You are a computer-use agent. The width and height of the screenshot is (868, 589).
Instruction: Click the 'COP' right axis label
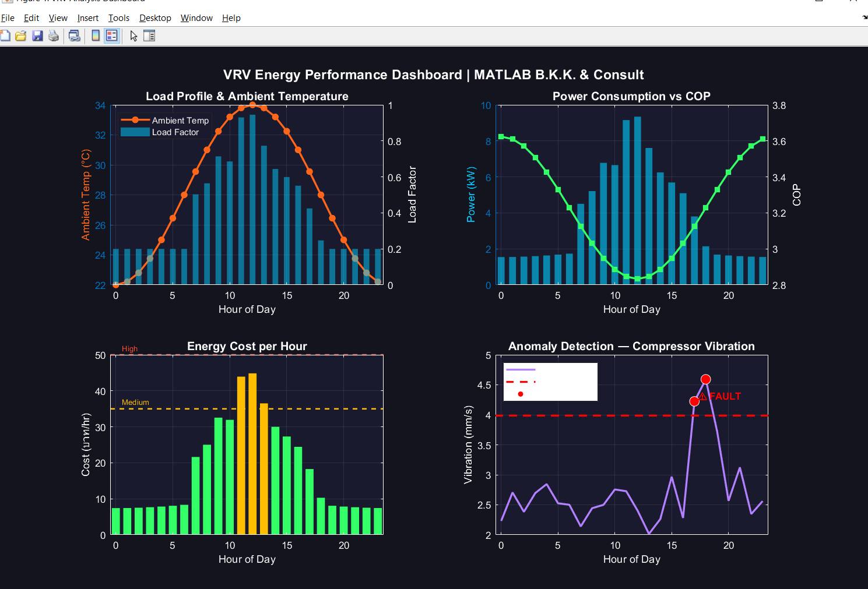(796, 195)
